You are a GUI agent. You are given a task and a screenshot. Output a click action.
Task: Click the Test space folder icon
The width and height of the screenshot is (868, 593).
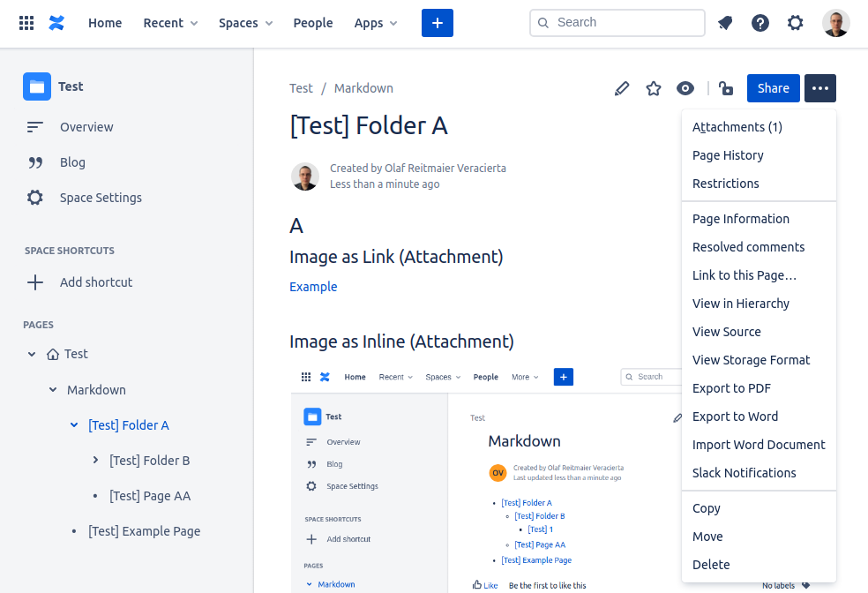coord(37,86)
